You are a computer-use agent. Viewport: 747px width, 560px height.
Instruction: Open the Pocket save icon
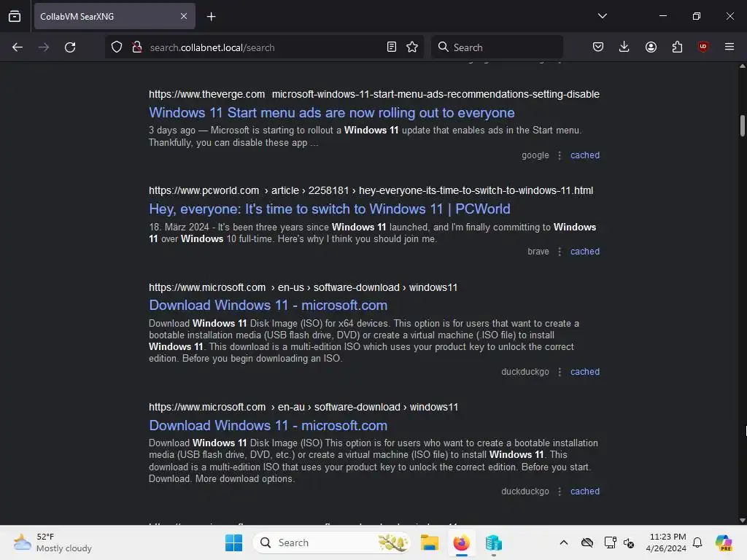[598, 47]
